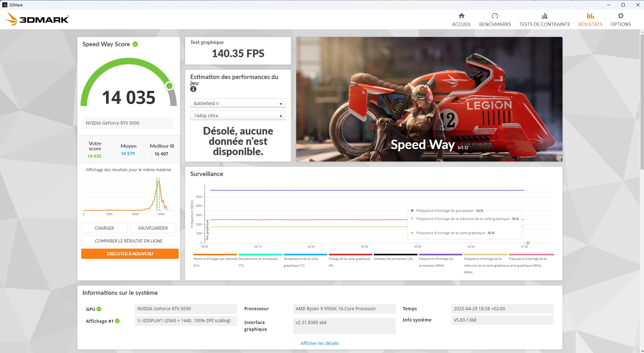Toggle the orange images par seconde legend
644x353 pixels.
(x=215, y=260)
